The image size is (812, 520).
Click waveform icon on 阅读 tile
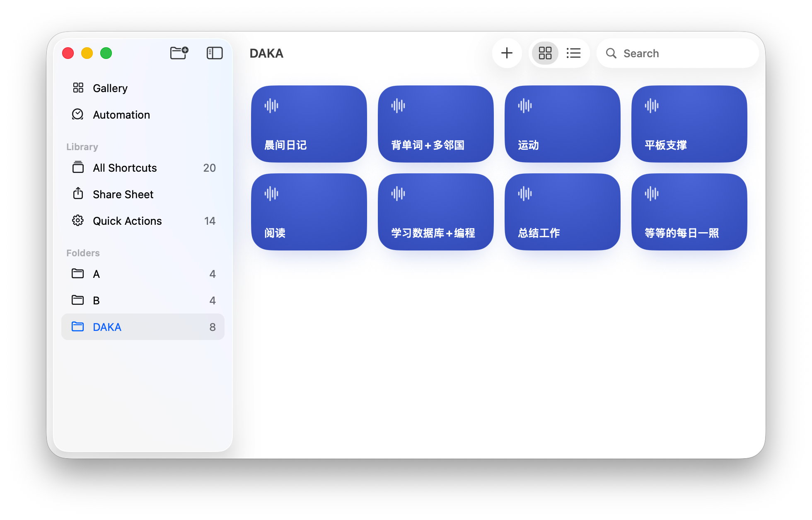tap(271, 194)
